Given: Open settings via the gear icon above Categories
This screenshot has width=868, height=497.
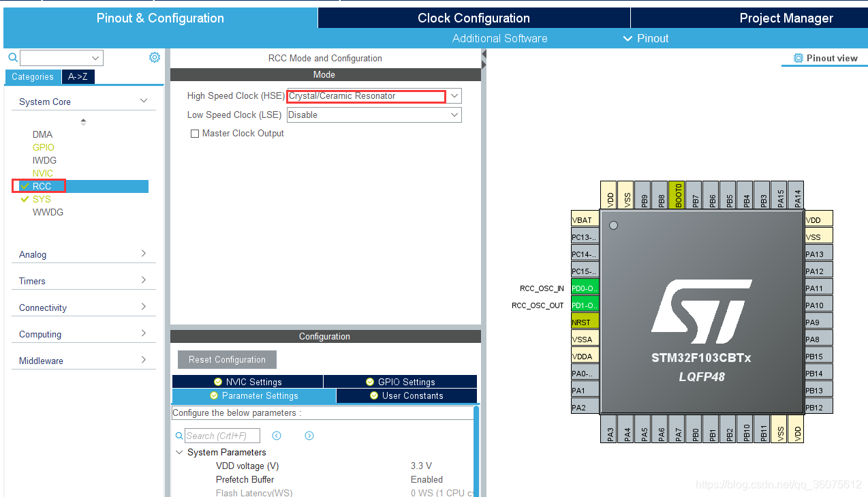Looking at the screenshot, I should 154,57.
